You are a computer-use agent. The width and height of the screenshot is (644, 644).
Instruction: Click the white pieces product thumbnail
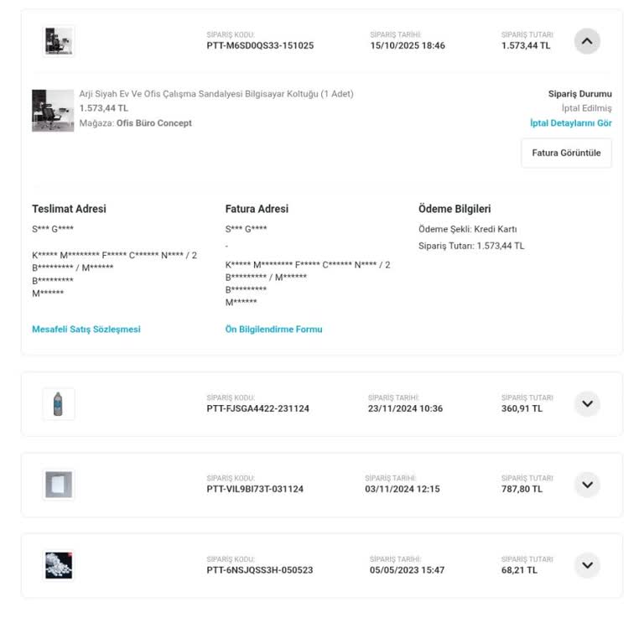coord(59,565)
